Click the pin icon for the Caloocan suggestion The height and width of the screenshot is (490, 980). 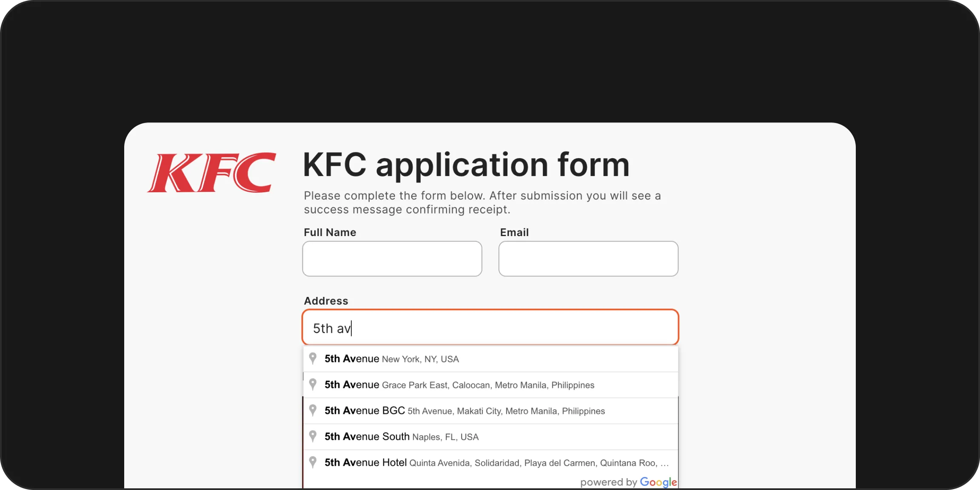(313, 385)
